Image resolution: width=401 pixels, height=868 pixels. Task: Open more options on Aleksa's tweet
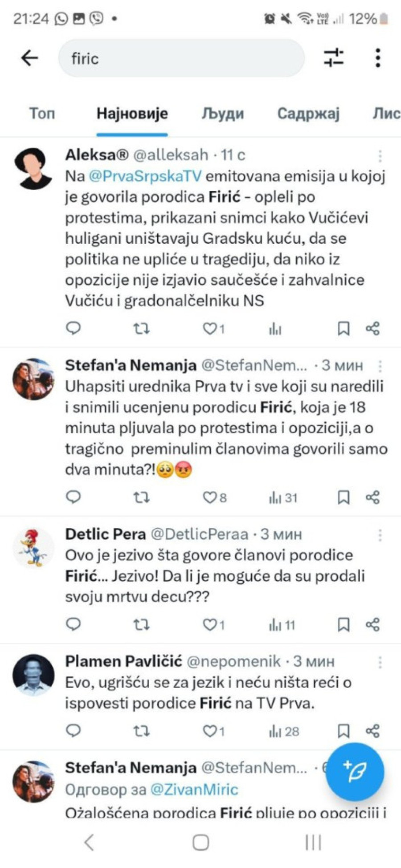(380, 155)
